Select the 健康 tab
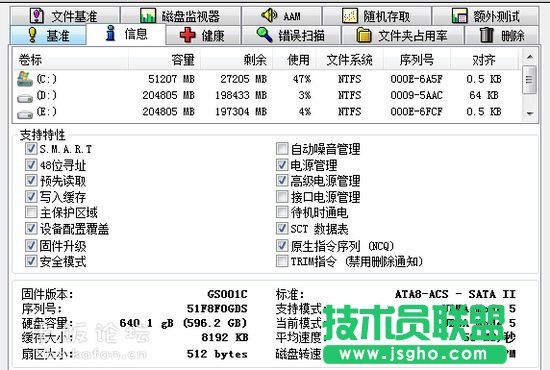This screenshot has width=550, height=370. 203,35
